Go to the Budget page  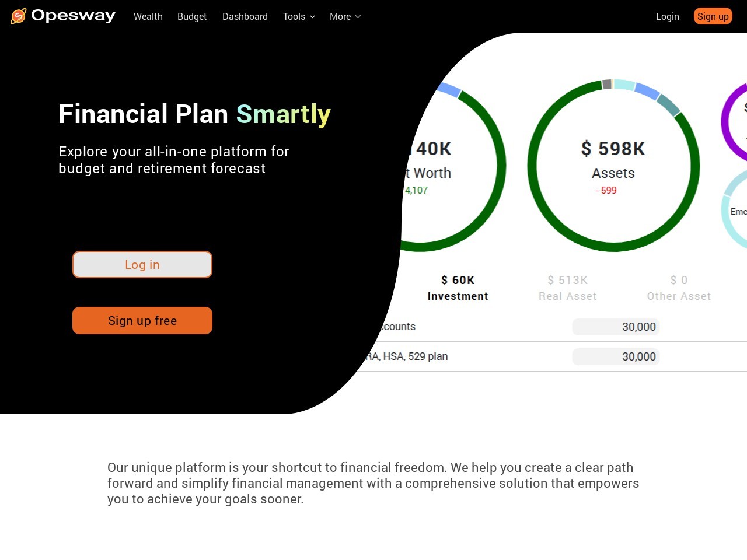click(192, 16)
